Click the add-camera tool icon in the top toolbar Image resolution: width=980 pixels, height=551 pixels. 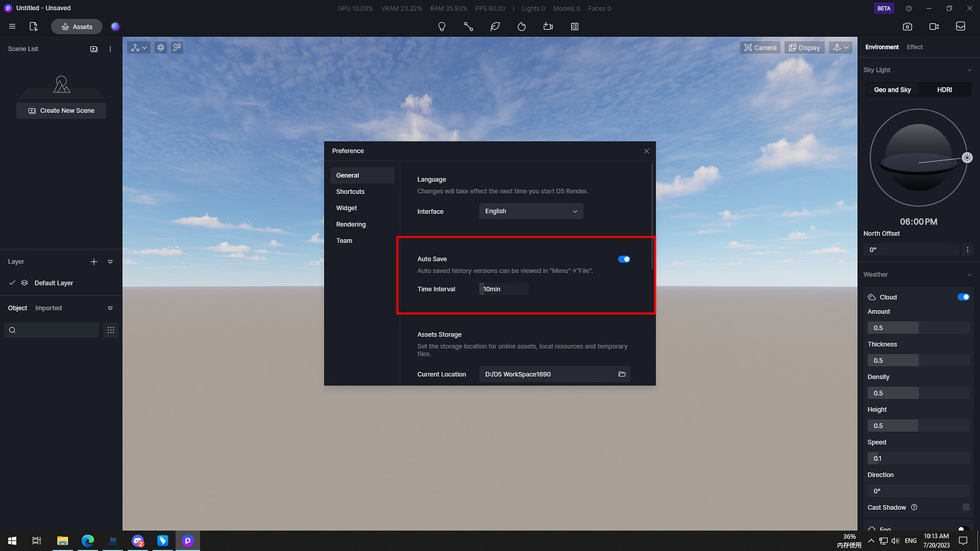point(548,26)
